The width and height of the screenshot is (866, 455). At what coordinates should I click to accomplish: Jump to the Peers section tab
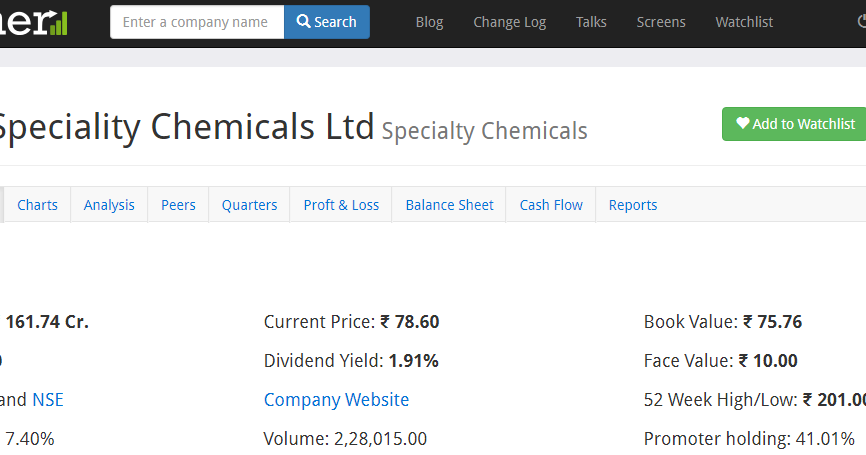[178, 205]
